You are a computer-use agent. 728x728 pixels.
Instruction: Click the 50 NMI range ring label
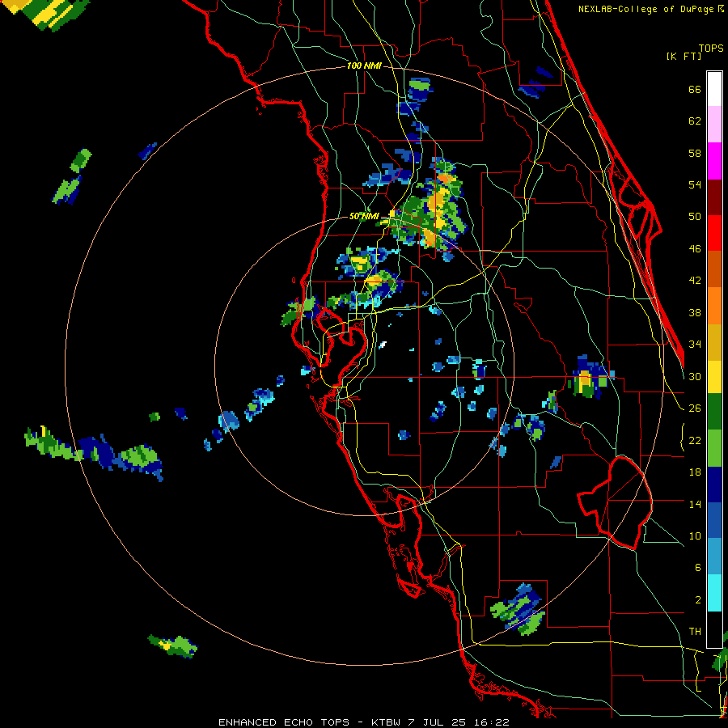click(364, 216)
